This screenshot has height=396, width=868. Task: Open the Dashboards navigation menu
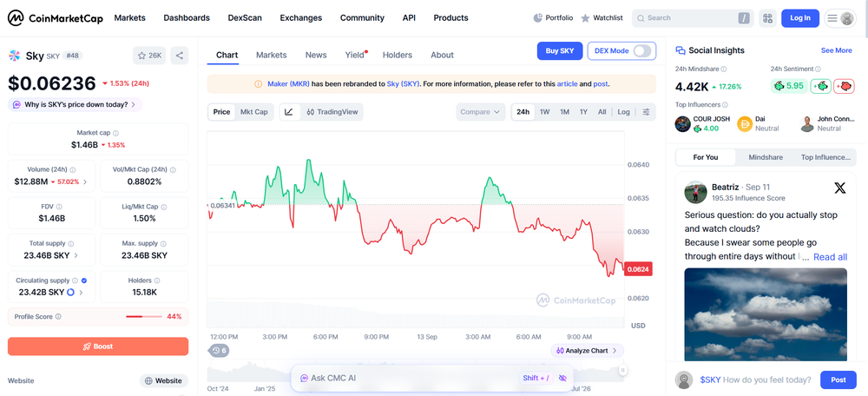pos(187,17)
